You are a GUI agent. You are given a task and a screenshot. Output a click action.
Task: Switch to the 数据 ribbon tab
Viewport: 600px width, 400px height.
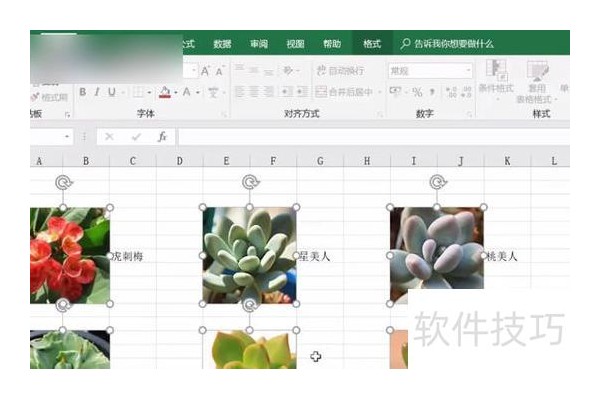click(x=222, y=44)
